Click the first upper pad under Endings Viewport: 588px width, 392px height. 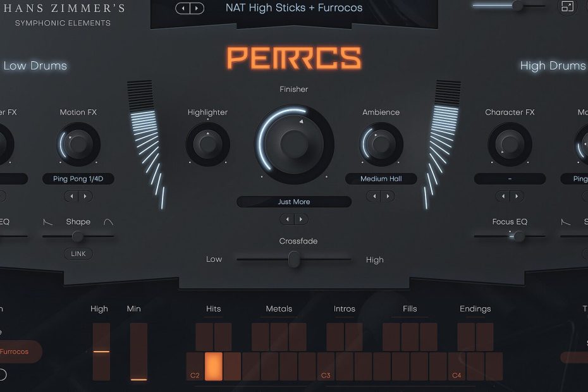tap(466, 336)
